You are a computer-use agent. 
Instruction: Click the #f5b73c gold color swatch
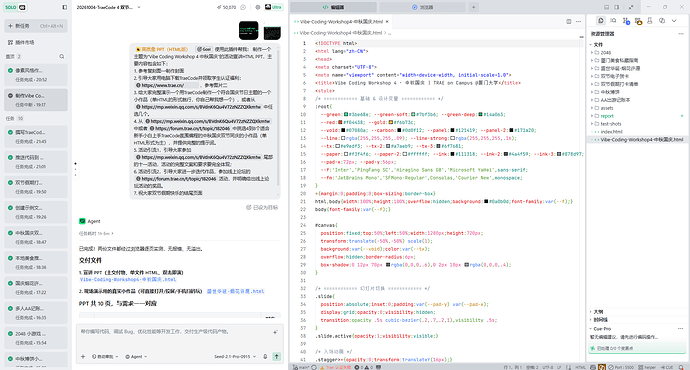[390, 122]
